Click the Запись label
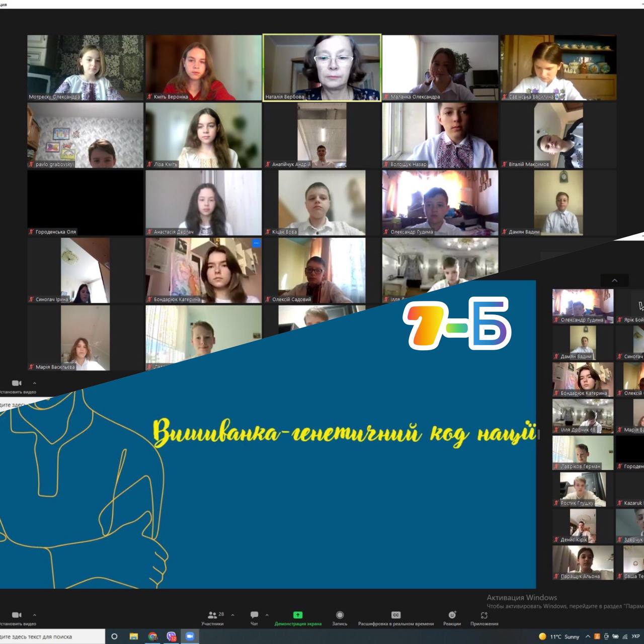Image resolution: width=644 pixels, height=644 pixels. pyautogui.click(x=340, y=624)
